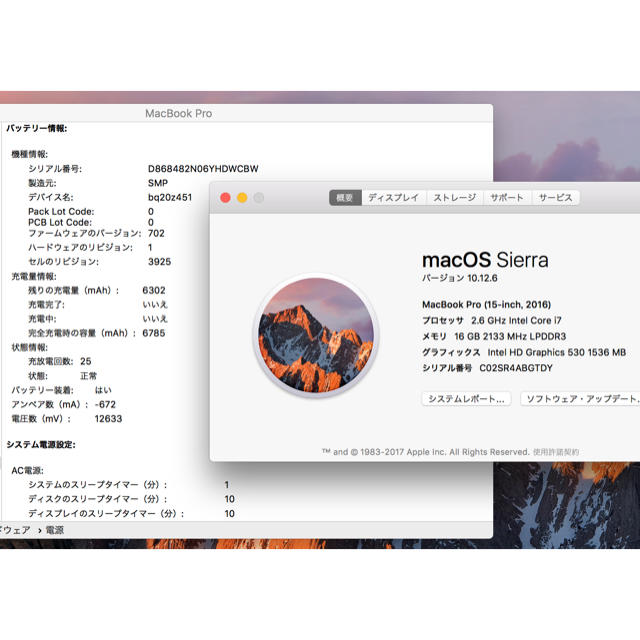Click the full charge capacity value 6785
640x640 pixels.
[x=154, y=333]
